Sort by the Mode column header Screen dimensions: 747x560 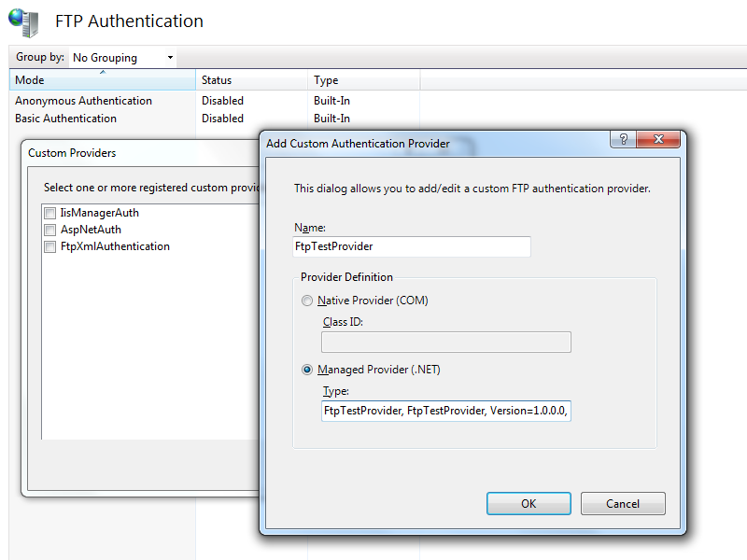pos(102,80)
